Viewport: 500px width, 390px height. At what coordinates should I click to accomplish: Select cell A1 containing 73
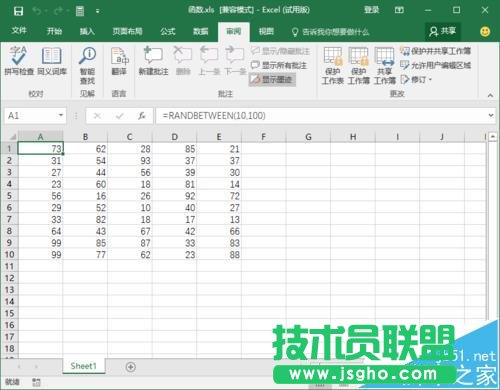[40, 149]
